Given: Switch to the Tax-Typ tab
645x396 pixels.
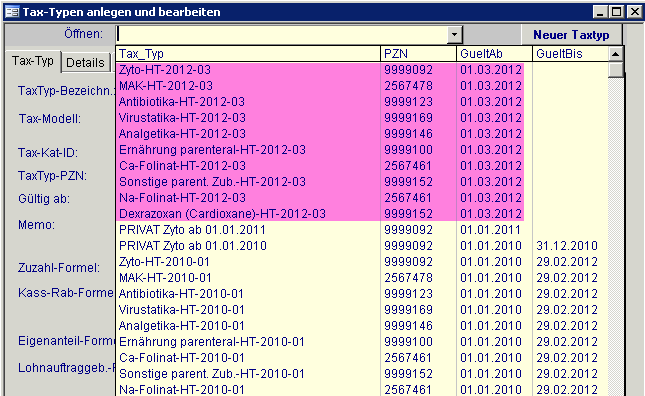Looking at the screenshot, I should [x=33, y=62].
